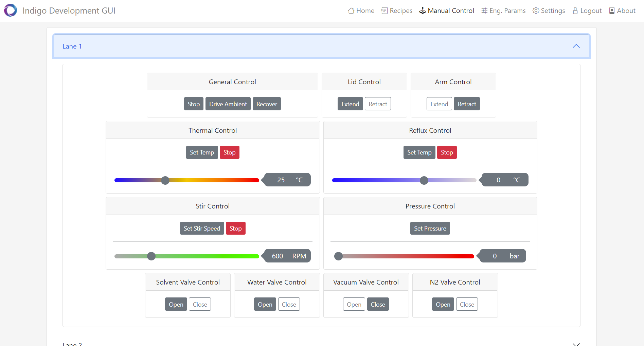The height and width of the screenshot is (346, 644).
Task: Click the Settings gear icon
Action: click(x=536, y=11)
